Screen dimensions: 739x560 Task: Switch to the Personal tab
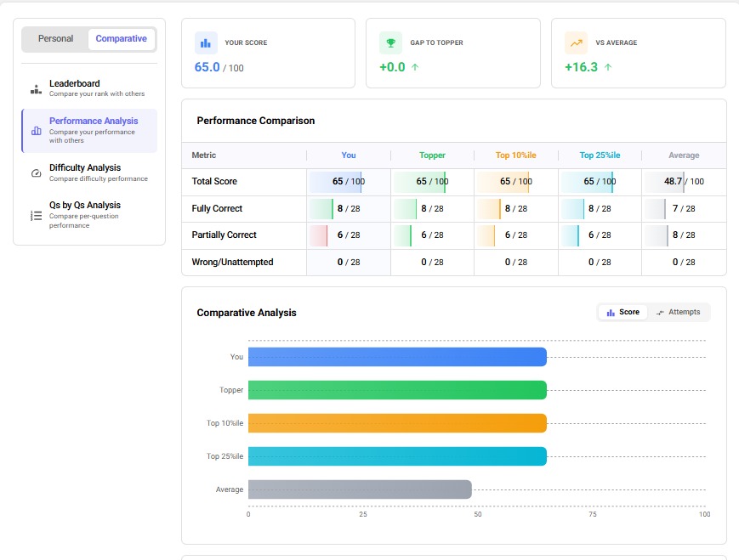tap(55, 38)
